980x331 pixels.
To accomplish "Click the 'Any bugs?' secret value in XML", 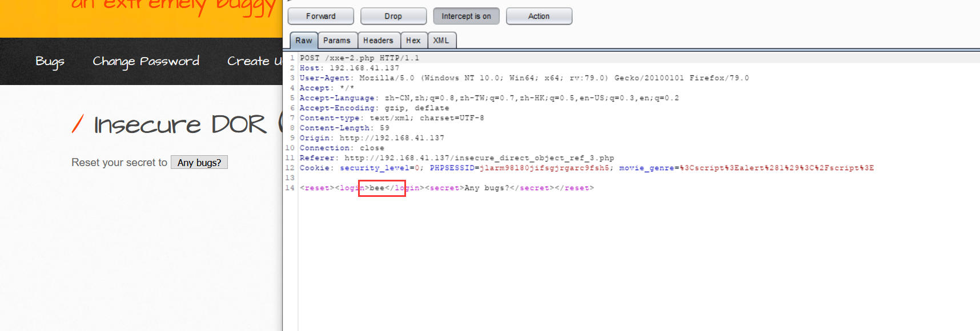I will coord(487,188).
